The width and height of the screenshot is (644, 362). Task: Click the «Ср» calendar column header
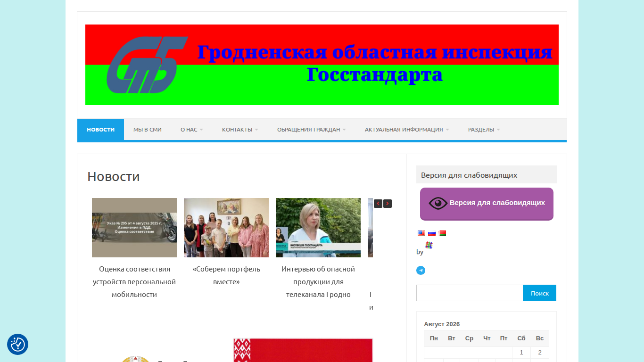tap(469, 338)
